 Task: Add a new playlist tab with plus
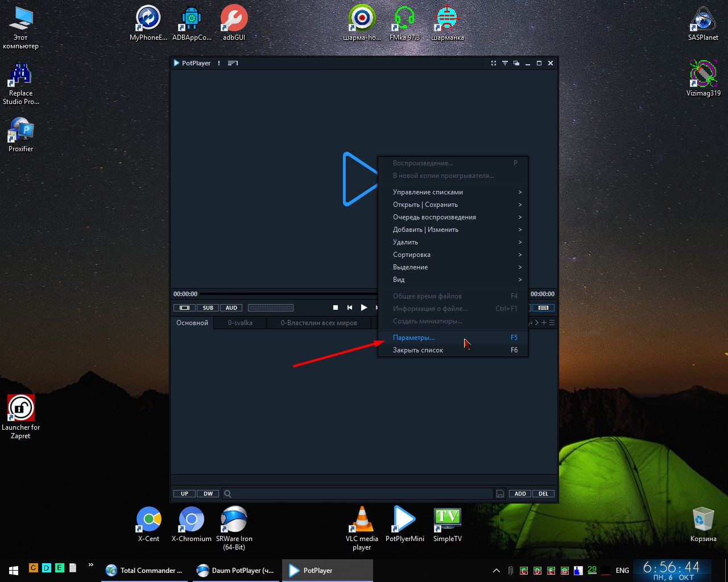click(x=544, y=323)
